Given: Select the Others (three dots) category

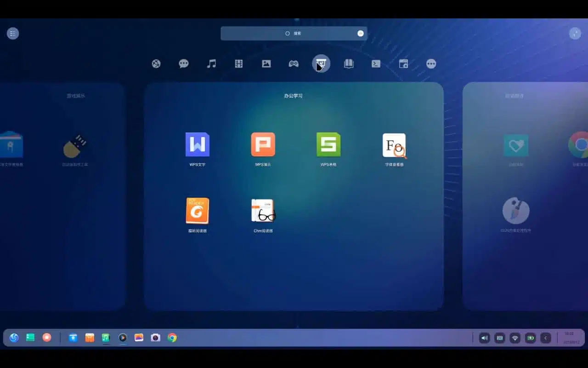Looking at the screenshot, I should coord(431,64).
